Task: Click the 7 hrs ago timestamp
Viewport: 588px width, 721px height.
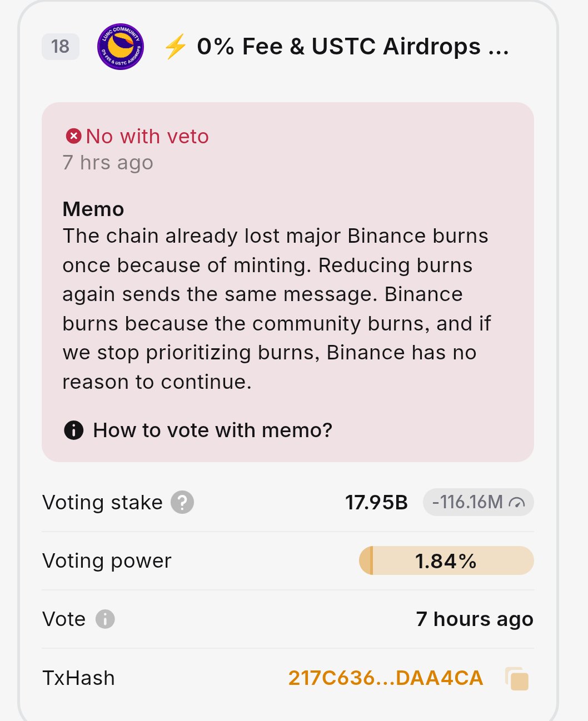Action: point(108,163)
